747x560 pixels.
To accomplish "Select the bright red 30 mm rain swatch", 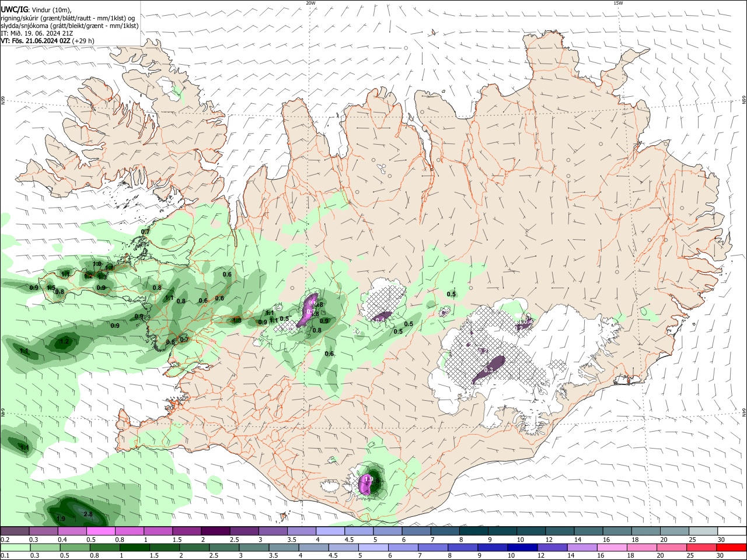I will point(732,547).
